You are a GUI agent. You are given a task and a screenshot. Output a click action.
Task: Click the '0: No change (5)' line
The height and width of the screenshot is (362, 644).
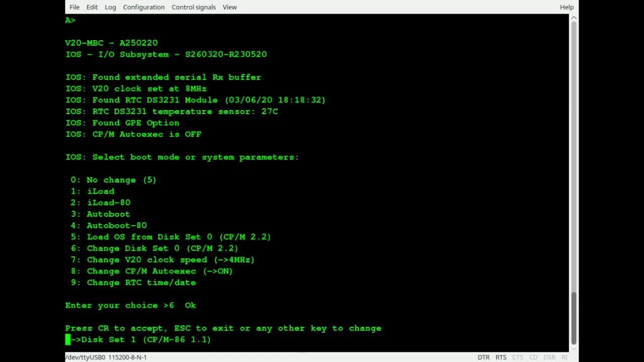(x=113, y=180)
